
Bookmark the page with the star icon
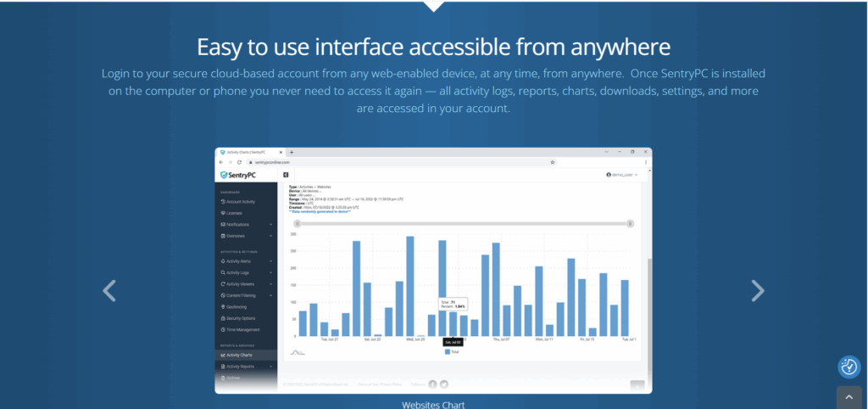(x=553, y=162)
